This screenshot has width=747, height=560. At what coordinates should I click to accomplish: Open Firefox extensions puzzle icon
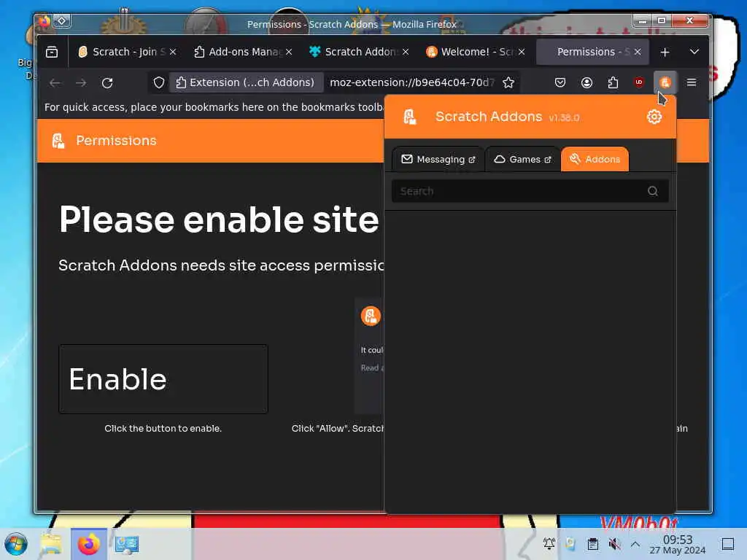click(613, 82)
